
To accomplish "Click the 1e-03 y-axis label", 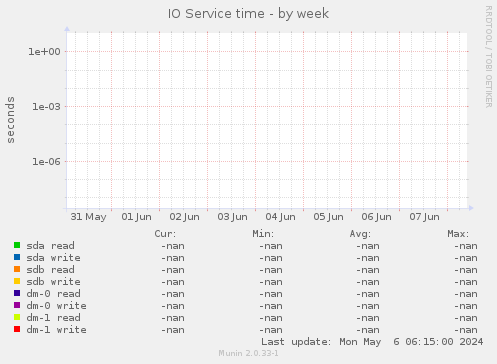I will coord(46,107).
